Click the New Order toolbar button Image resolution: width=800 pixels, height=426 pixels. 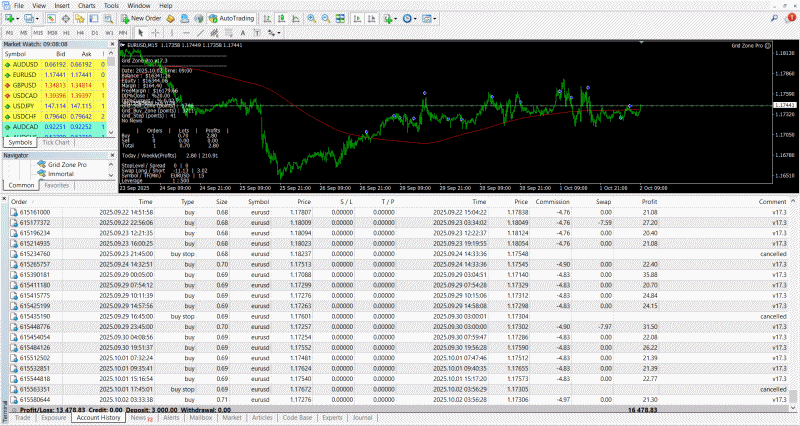pyautogui.click(x=141, y=18)
